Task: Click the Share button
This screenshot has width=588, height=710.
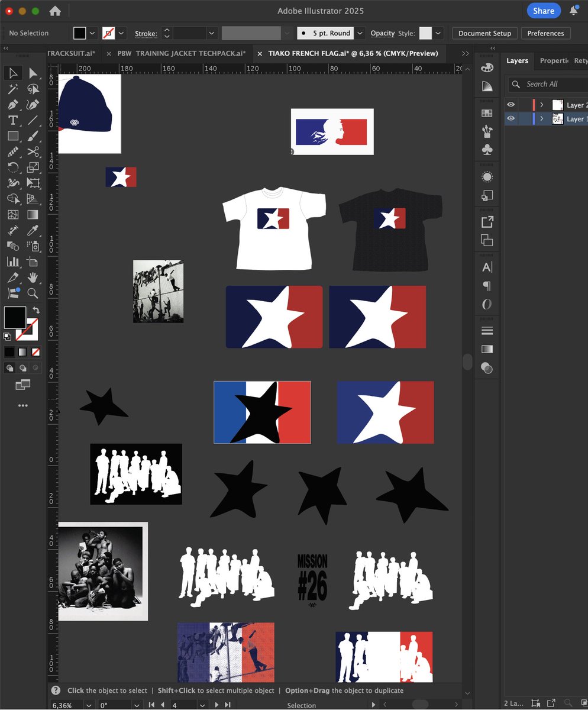Action: click(x=544, y=11)
